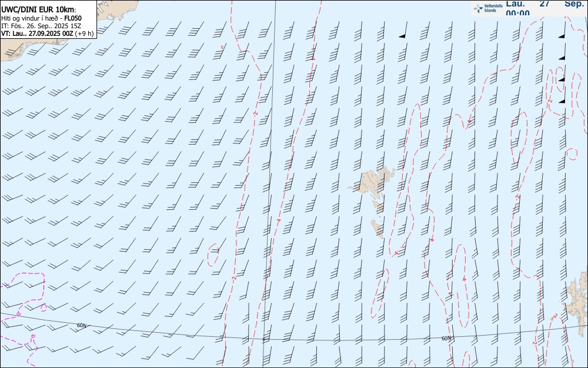Select the 'UWC/DINI EUR 10km:' title text

pyautogui.click(x=39, y=10)
